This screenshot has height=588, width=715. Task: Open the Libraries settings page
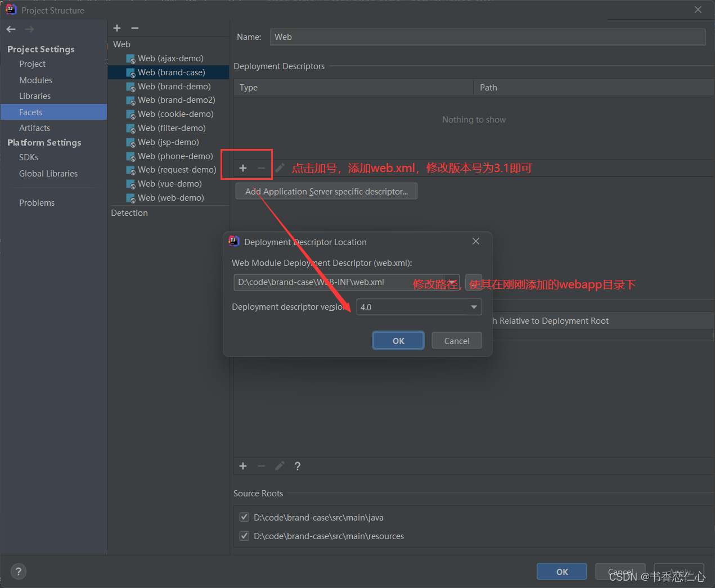coord(35,96)
